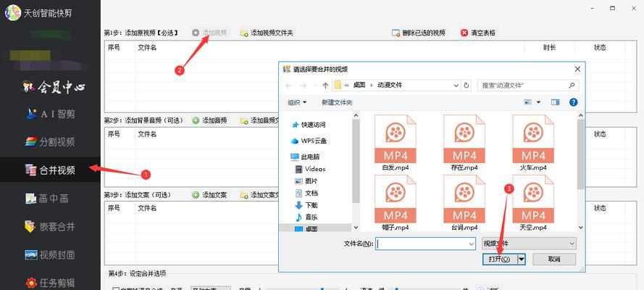Click 动漫文件 in the address breadcrumb
Screen dimensions: 644x290
(389, 85)
